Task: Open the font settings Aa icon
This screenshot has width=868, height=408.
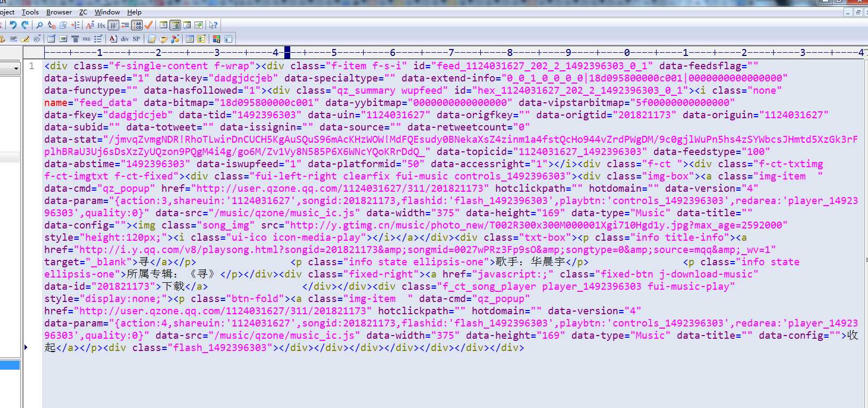Action: coord(90,25)
